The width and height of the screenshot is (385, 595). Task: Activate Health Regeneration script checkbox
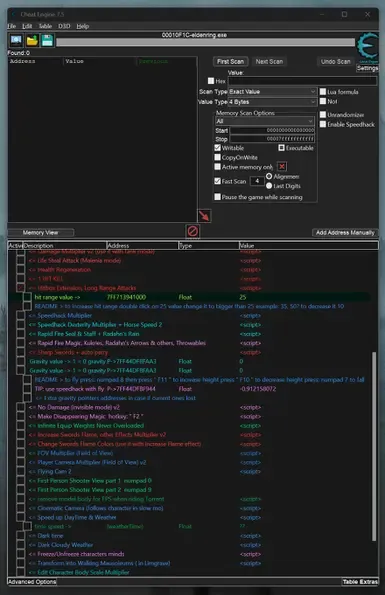[x=20, y=269]
